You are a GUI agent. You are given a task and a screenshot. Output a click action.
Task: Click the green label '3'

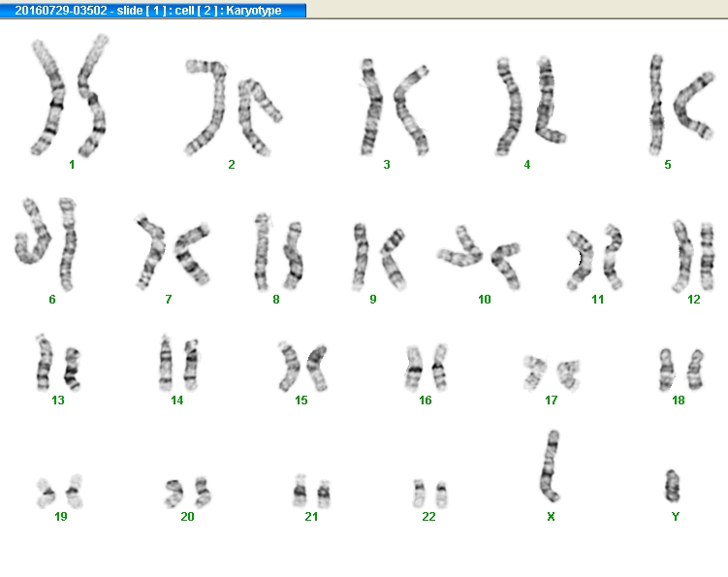coord(387,165)
